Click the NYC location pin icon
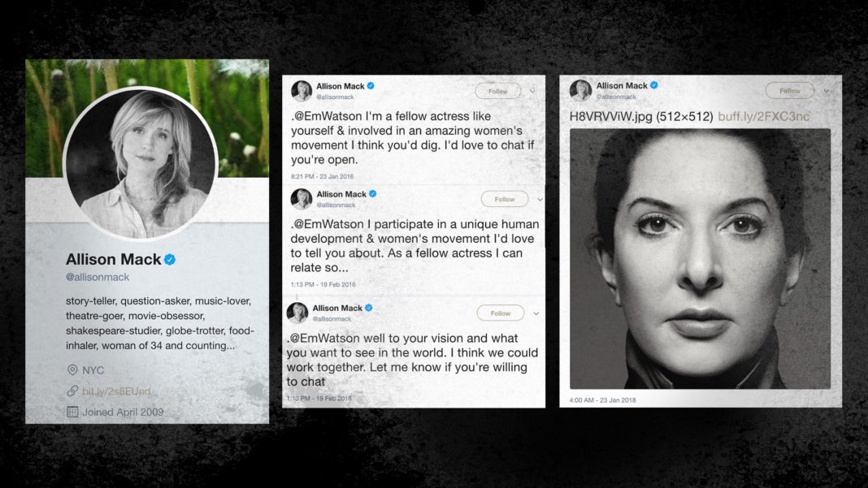The width and height of the screenshot is (868, 488). tap(72, 370)
